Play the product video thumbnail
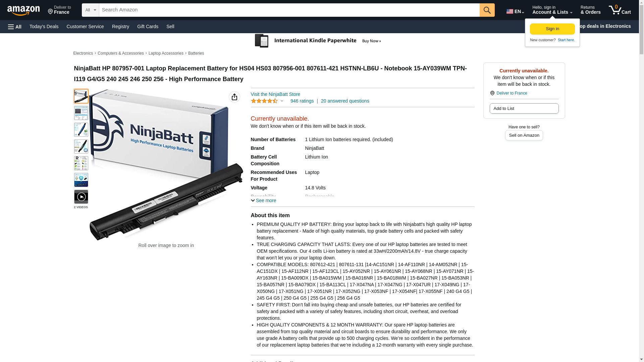Image resolution: width=644 pixels, height=362 pixels. pos(81,197)
